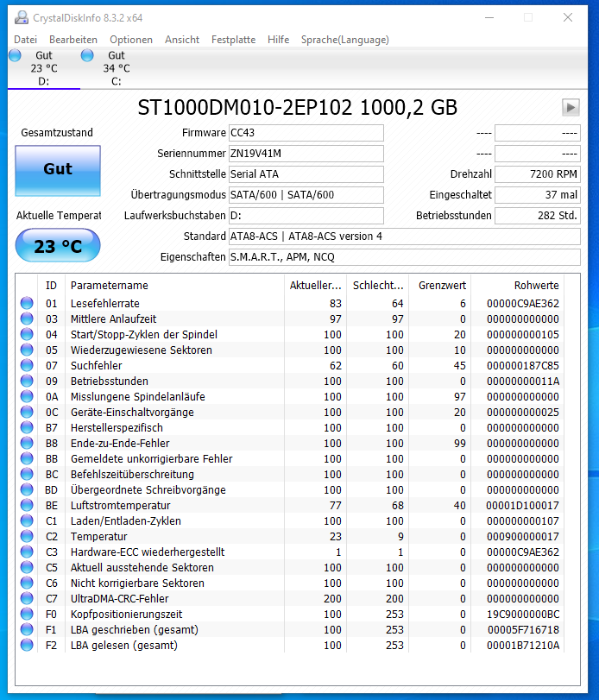Click the Rohwerte column header
Image resolution: width=599 pixels, height=700 pixels.
pyautogui.click(x=517, y=286)
